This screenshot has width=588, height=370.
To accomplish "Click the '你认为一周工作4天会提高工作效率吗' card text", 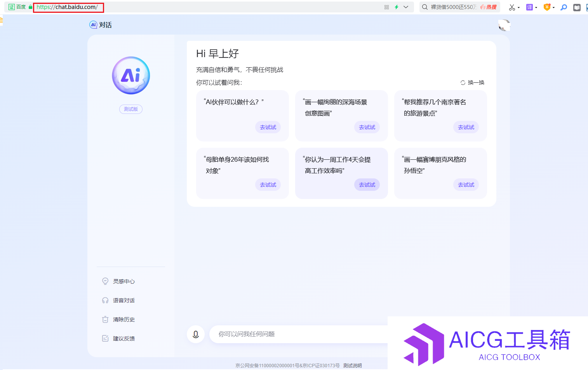I will tap(337, 165).
